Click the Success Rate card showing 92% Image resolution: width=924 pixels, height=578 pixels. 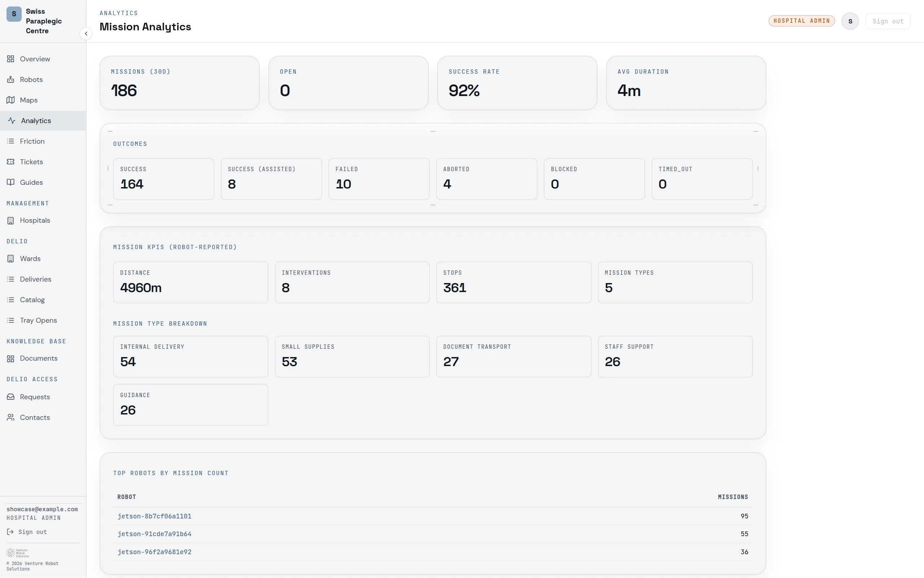(517, 83)
